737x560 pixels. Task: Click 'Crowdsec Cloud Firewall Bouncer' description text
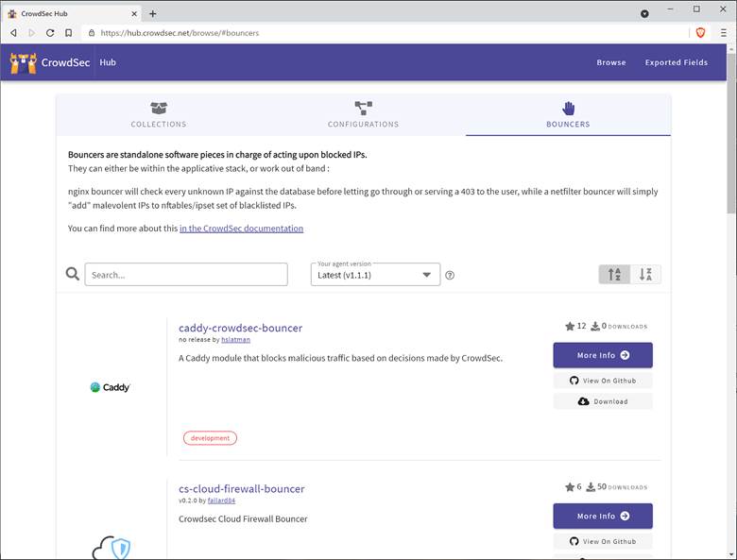[x=243, y=518]
